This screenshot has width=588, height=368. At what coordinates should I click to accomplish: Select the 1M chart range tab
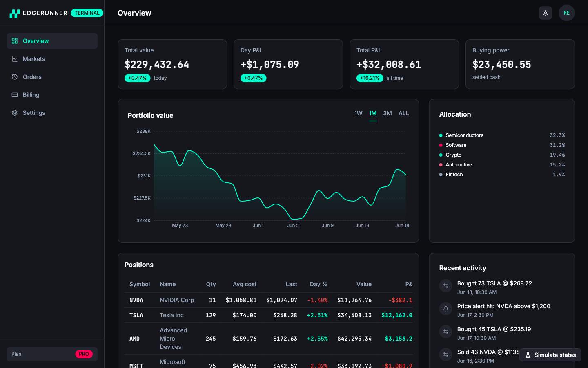(x=373, y=113)
